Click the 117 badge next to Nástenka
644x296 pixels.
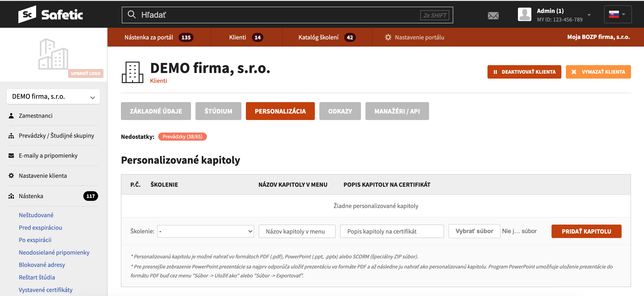[90, 196]
